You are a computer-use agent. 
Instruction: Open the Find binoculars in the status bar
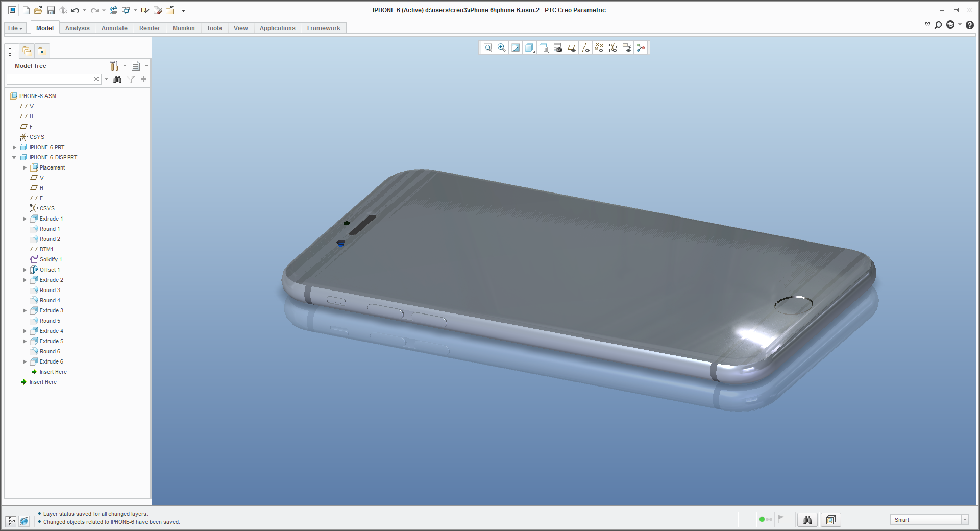coord(807,520)
